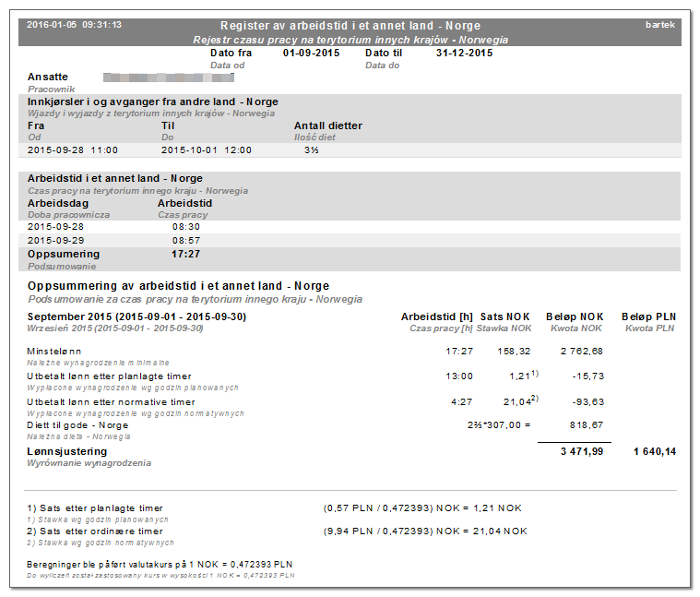Click footnote '1) Sats etter planlagte timer'

[95, 508]
